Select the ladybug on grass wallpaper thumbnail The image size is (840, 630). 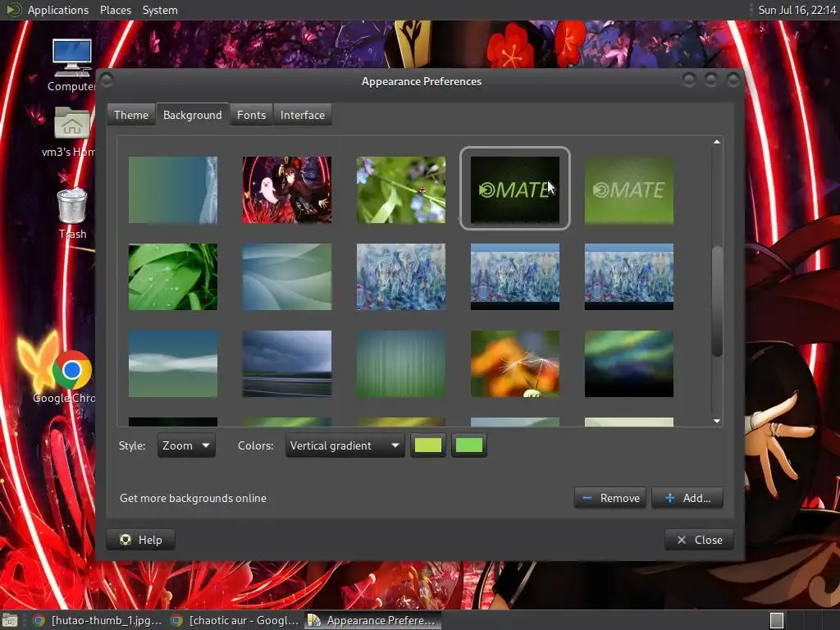(401, 189)
